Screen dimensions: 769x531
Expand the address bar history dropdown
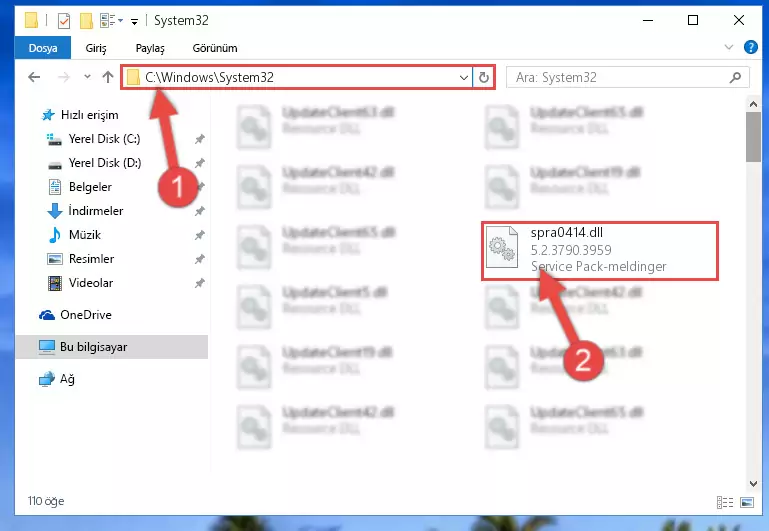point(463,77)
